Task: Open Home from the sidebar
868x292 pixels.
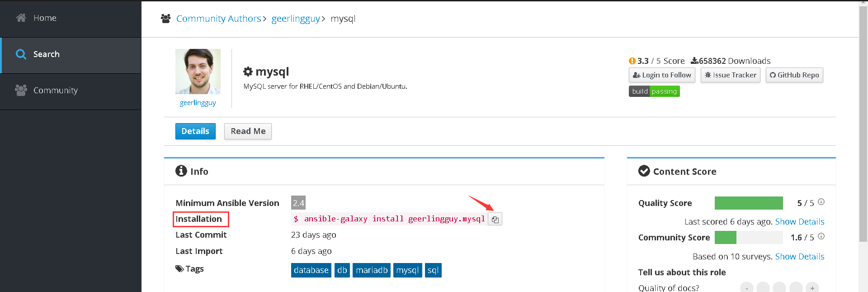Action: (45, 18)
